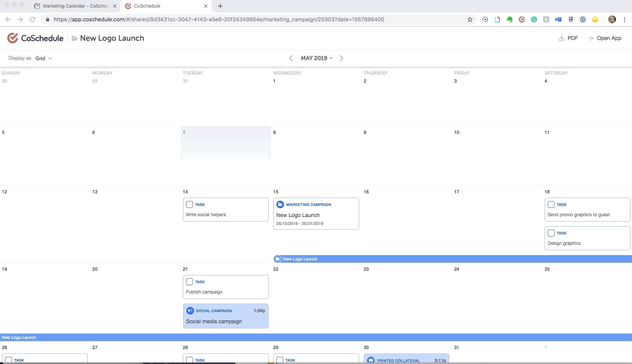The height and width of the screenshot is (364, 632).
Task: Click the Publish campaign text
Action: [x=204, y=292]
